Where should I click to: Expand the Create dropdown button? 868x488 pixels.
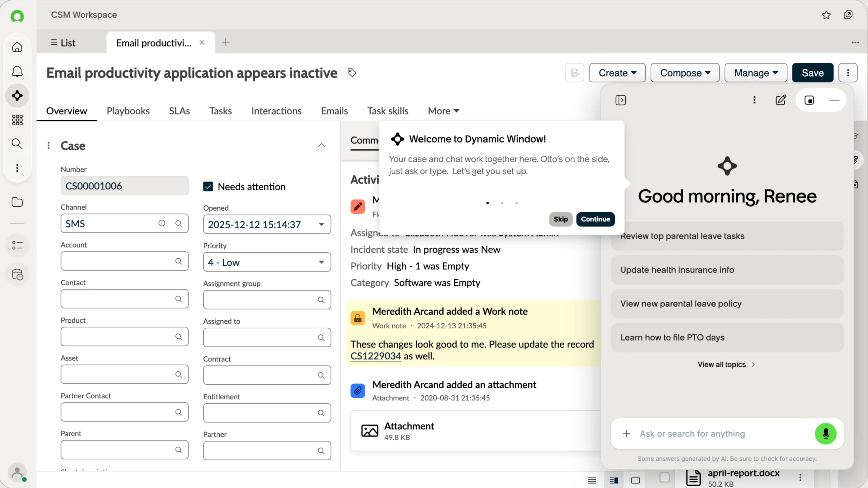point(617,73)
